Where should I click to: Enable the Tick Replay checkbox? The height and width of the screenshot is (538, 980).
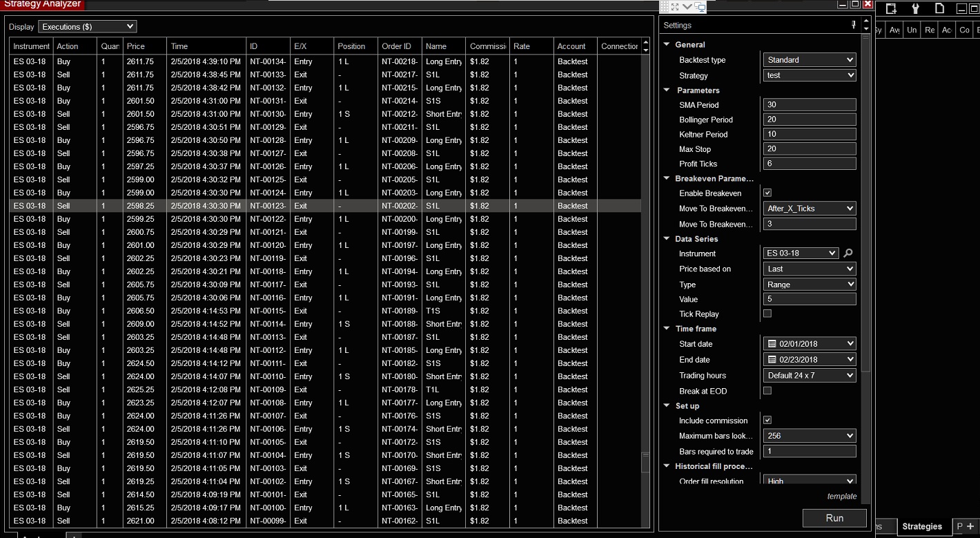tap(767, 314)
